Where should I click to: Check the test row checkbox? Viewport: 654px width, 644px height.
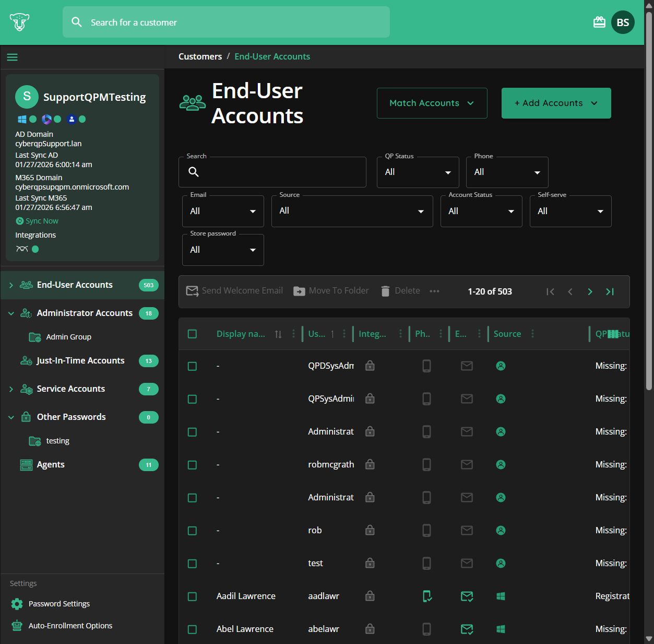[x=192, y=564]
